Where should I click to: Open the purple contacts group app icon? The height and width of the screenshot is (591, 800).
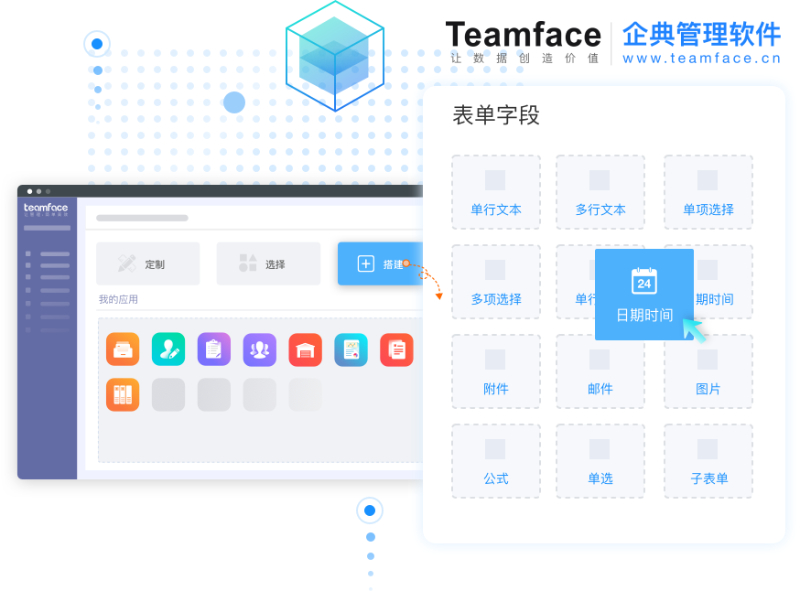[258, 350]
